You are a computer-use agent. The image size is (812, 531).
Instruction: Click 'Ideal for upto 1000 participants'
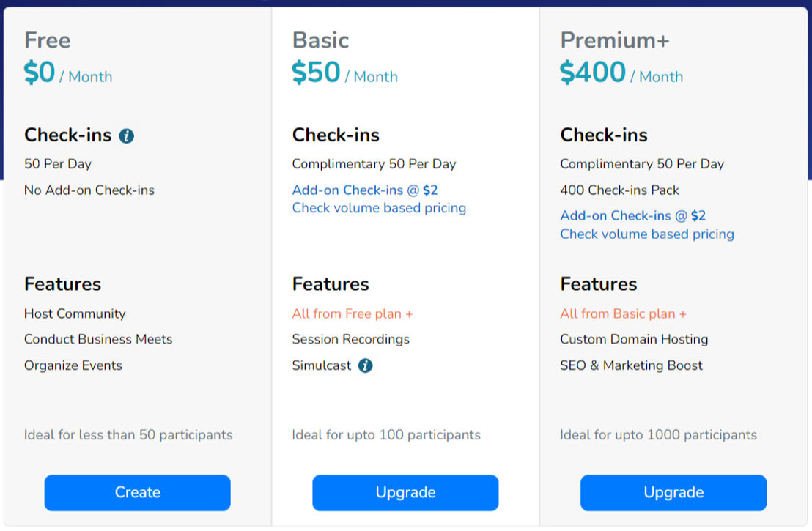coord(658,435)
